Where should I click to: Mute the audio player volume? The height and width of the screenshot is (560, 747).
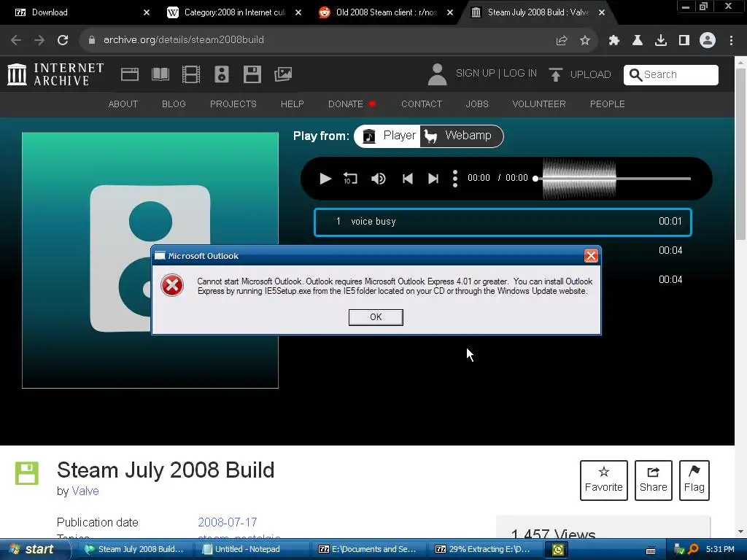[379, 179]
